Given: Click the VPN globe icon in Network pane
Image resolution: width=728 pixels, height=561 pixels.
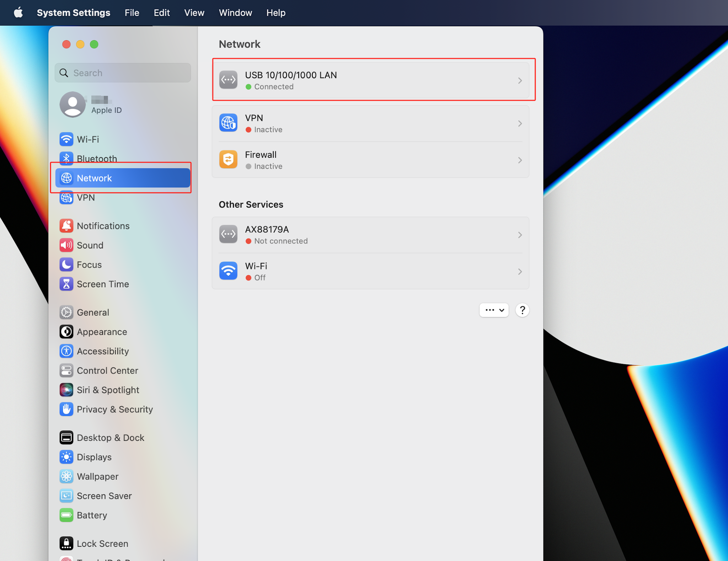Looking at the screenshot, I should [228, 123].
